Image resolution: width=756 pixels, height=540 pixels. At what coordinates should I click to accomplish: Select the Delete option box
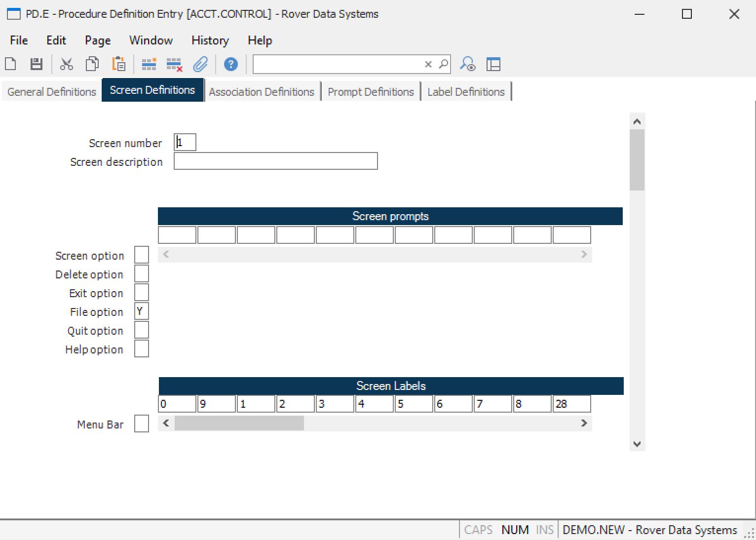(x=142, y=274)
